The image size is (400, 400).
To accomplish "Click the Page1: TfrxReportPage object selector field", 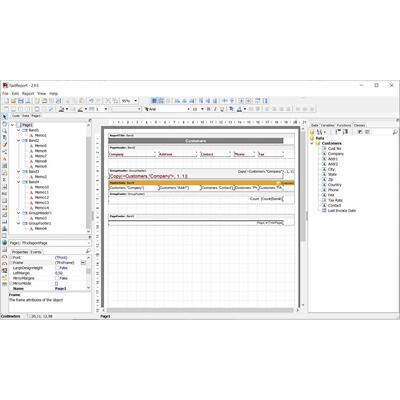I will click(x=48, y=243).
